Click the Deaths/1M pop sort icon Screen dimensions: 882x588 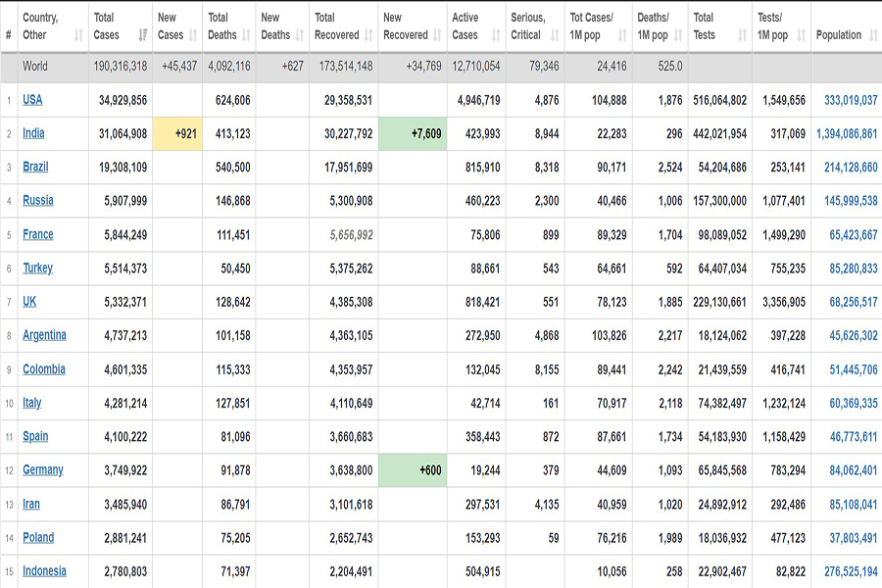click(x=678, y=35)
